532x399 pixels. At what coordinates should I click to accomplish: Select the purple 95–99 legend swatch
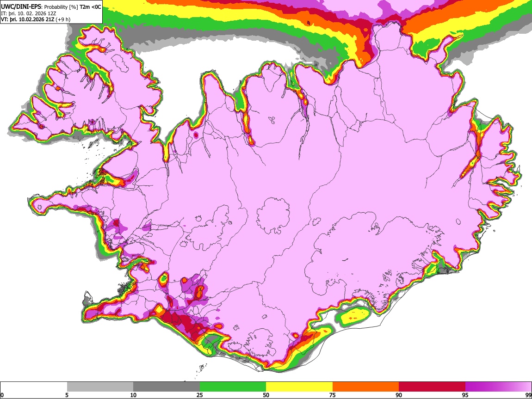click(x=498, y=387)
